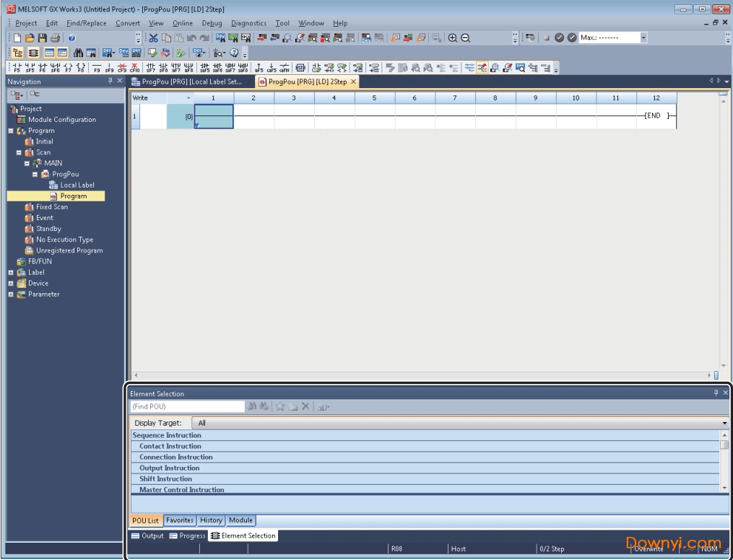Click the Cut scissors icon
733x560 pixels.
coord(154,38)
